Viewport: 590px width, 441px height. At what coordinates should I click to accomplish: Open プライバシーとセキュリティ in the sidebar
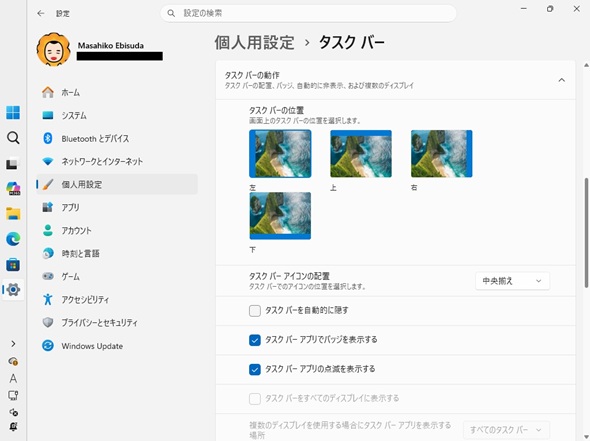117,322
